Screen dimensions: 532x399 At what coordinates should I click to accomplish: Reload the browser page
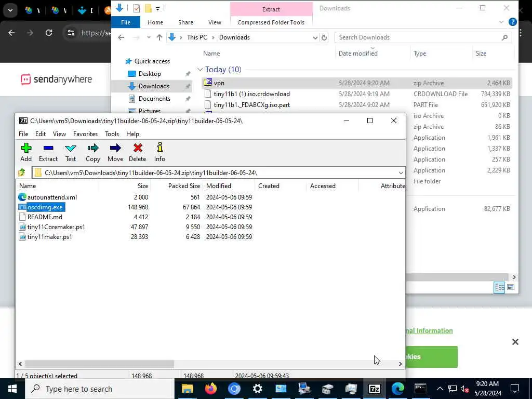tap(49, 33)
